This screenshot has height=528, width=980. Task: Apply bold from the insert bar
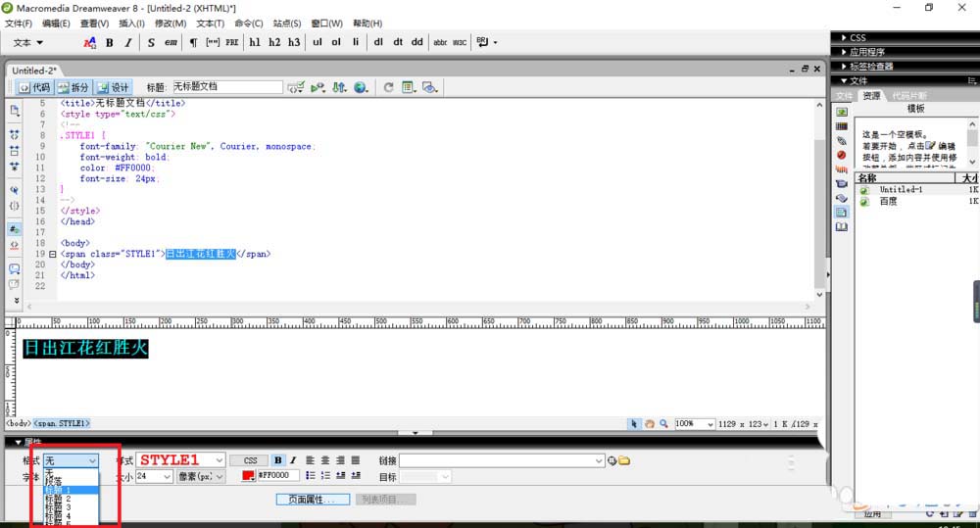110,42
